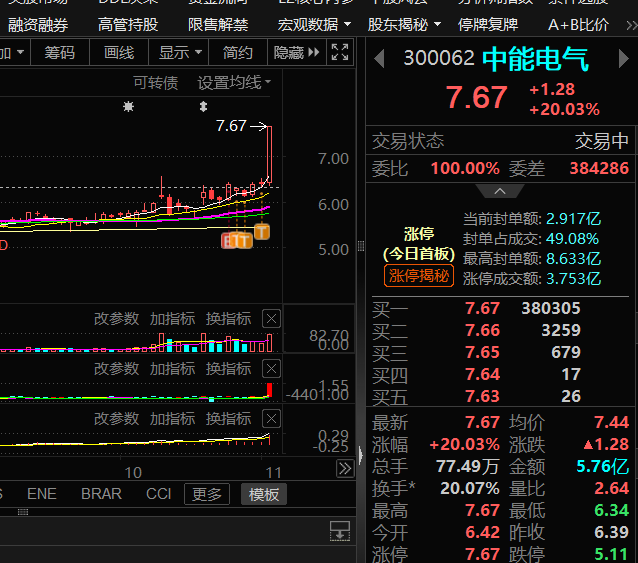Open the 停牌复牌 menu item

[487, 25]
